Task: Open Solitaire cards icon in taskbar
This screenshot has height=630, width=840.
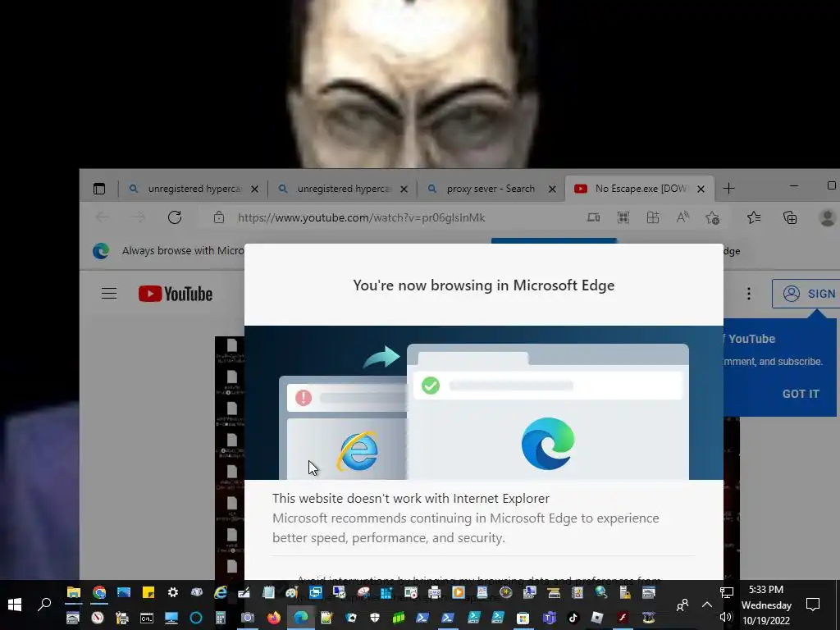Action: click(351, 618)
